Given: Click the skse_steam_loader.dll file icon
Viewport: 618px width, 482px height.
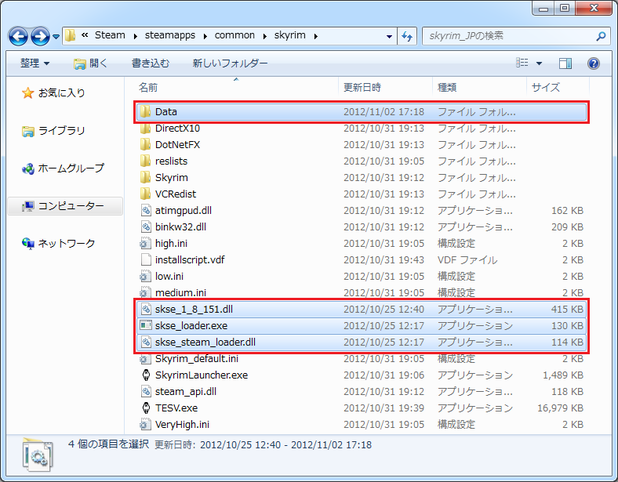Looking at the screenshot, I should 146,342.
